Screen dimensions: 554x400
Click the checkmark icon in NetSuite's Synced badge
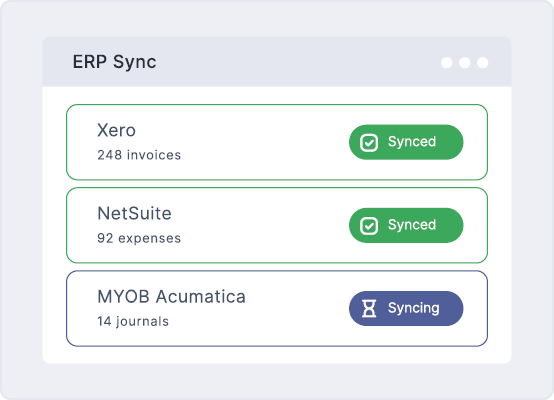pos(369,226)
